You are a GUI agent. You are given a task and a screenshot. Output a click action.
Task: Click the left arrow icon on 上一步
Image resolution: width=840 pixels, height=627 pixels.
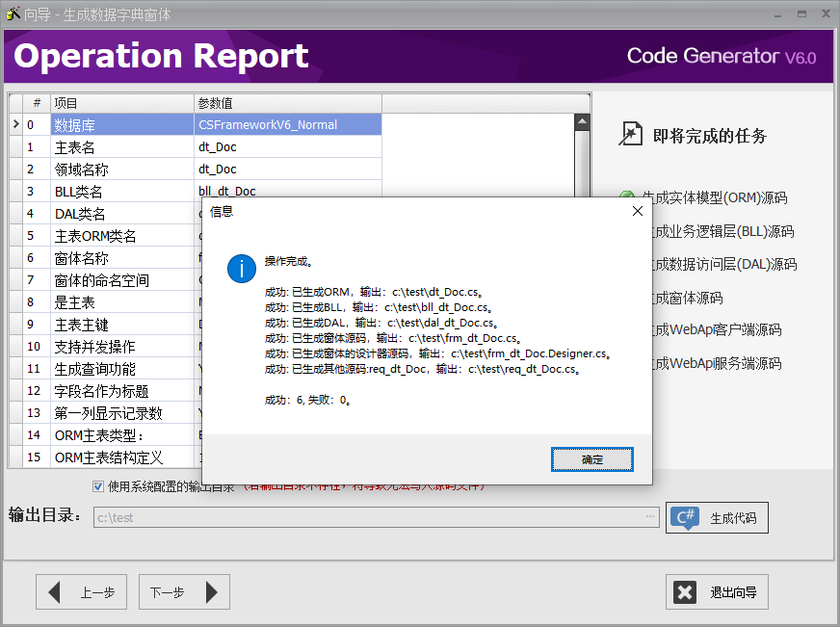click(x=55, y=592)
